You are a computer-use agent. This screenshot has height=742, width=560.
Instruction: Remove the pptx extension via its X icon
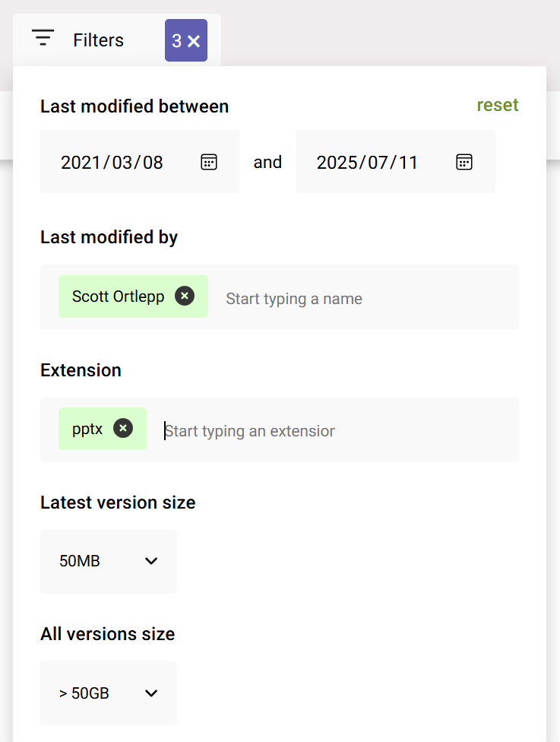pos(123,428)
